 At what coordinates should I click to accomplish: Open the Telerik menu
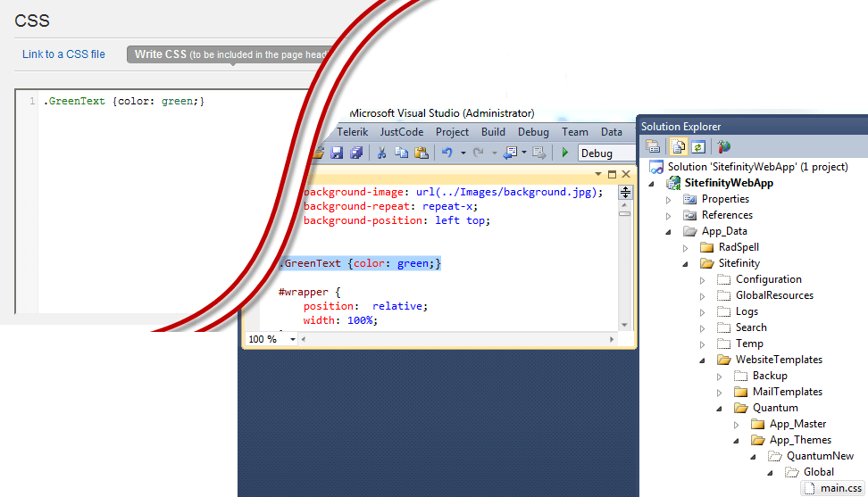point(352,132)
